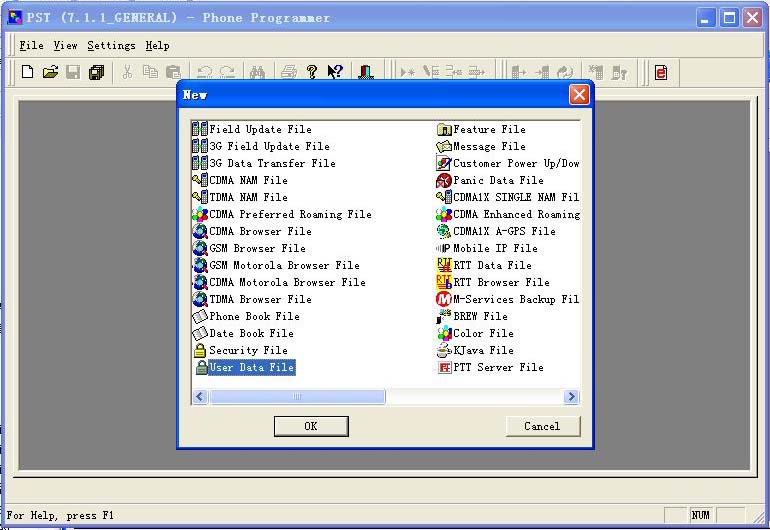This screenshot has width=770, height=530.
Task: Click the list's left scroll arrow
Action: tap(199, 396)
